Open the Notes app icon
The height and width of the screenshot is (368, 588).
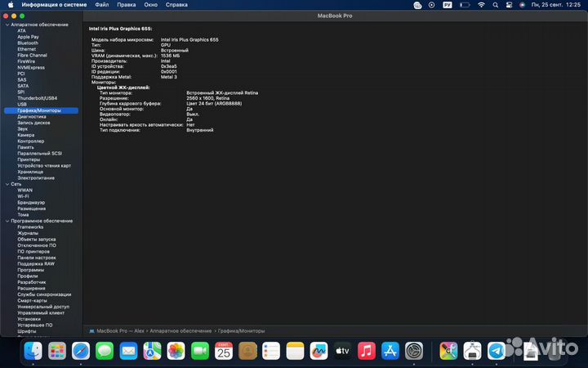(295, 351)
